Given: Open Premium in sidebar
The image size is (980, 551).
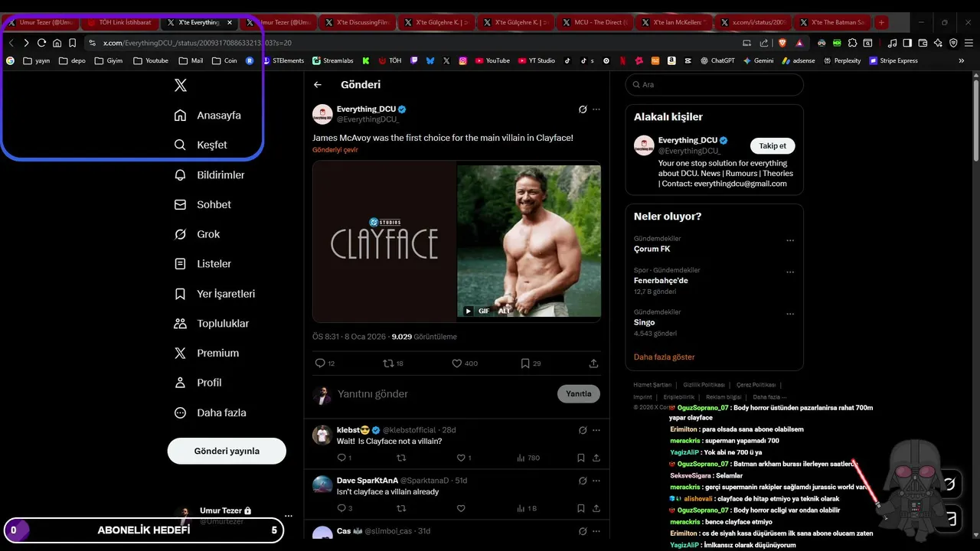Looking at the screenshot, I should click(x=207, y=353).
